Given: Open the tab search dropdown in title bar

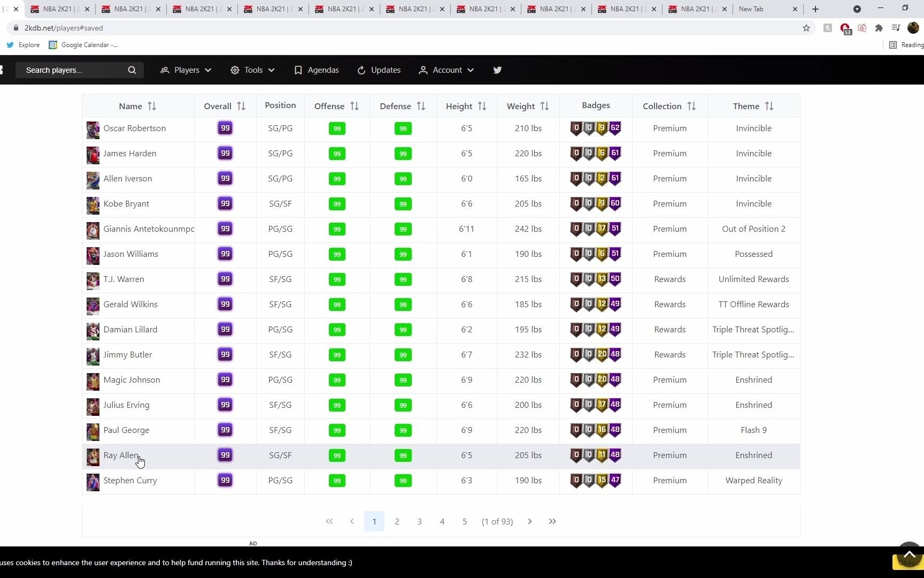Looking at the screenshot, I should (x=857, y=9).
